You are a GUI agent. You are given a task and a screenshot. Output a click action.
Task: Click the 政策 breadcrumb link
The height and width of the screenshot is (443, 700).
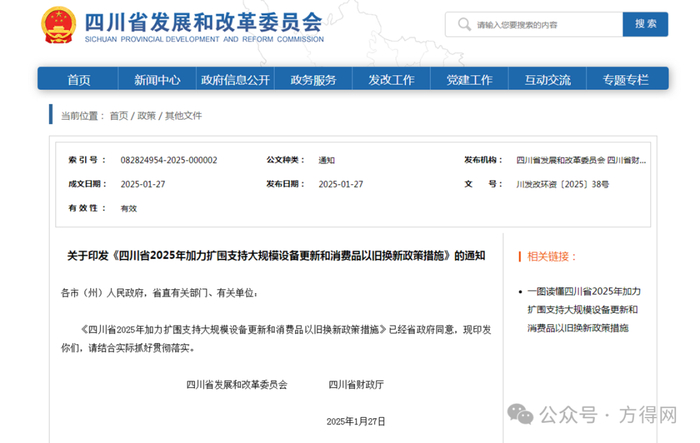pyautogui.click(x=146, y=116)
